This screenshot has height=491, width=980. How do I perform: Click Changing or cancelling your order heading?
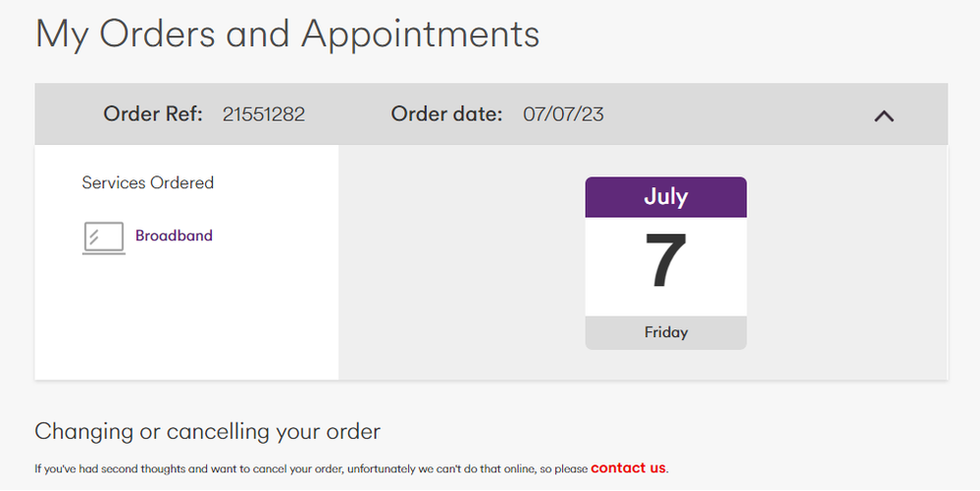click(x=208, y=431)
